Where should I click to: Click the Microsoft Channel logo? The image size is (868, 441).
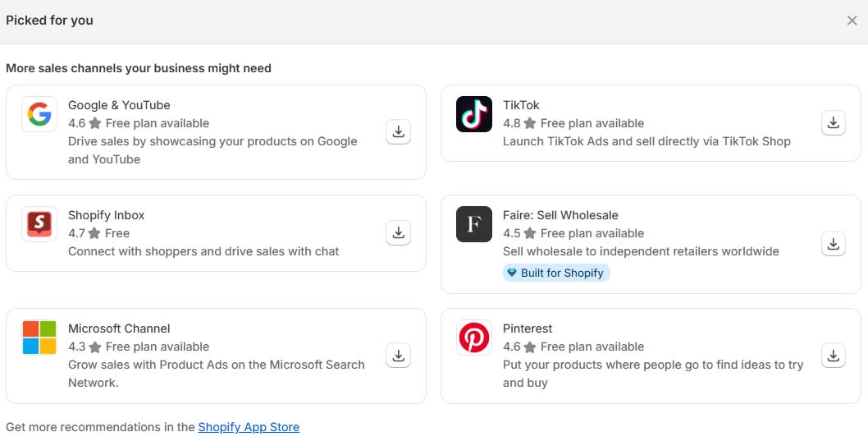pos(39,338)
